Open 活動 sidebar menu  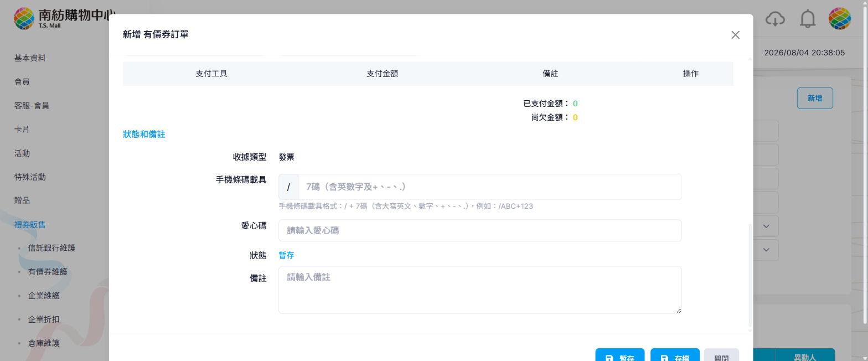coord(22,153)
